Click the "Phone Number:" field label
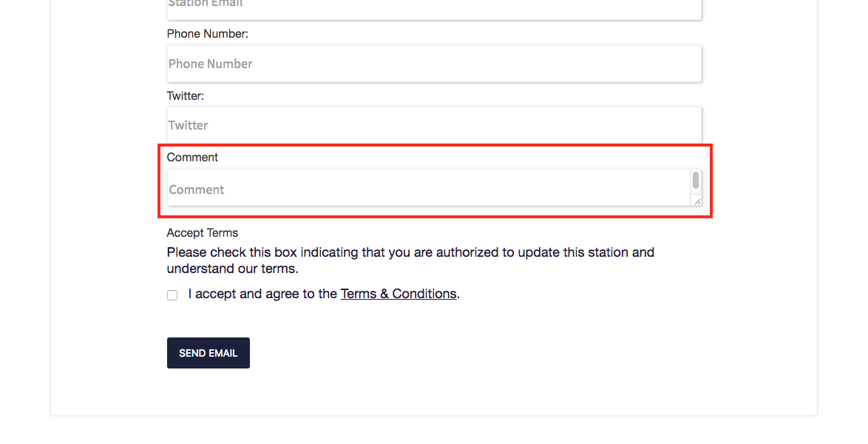 (208, 34)
